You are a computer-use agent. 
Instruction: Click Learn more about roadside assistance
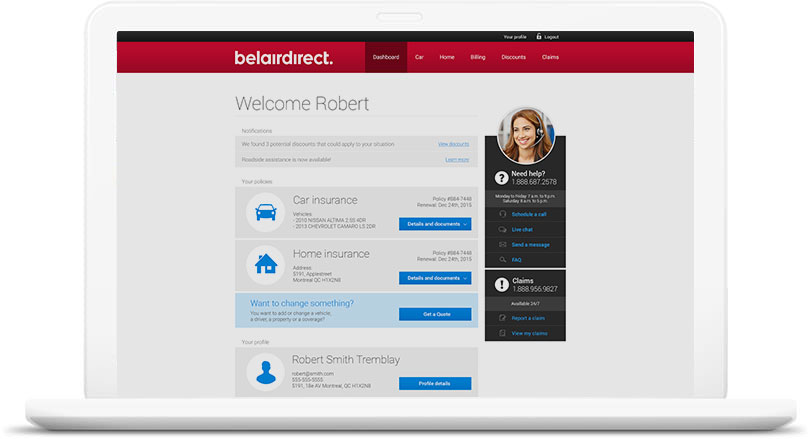coord(457,160)
